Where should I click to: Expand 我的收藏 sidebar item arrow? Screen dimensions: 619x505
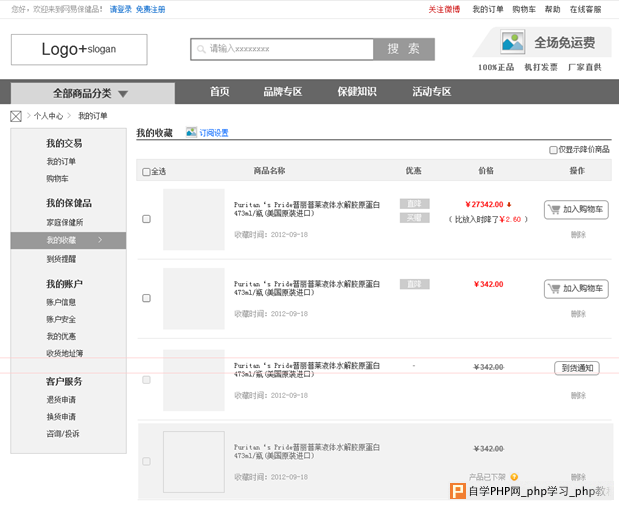pyautogui.click(x=100, y=241)
